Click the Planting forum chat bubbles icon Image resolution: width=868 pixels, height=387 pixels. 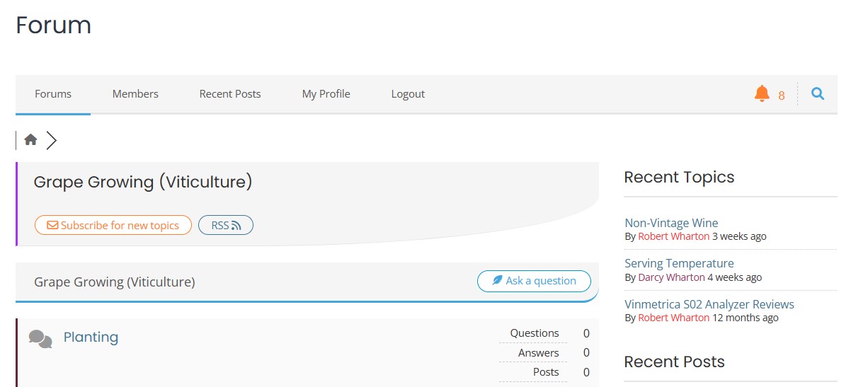(40, 339)
